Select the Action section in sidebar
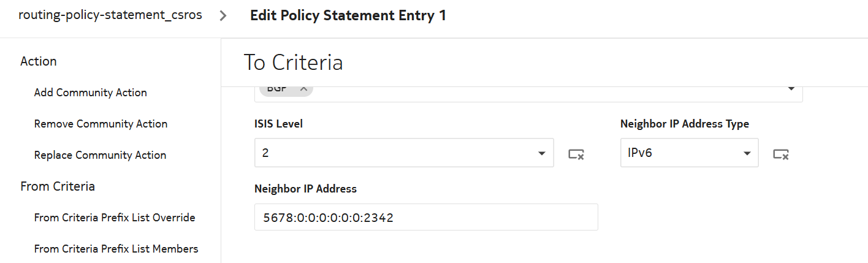 click(39, 61)
